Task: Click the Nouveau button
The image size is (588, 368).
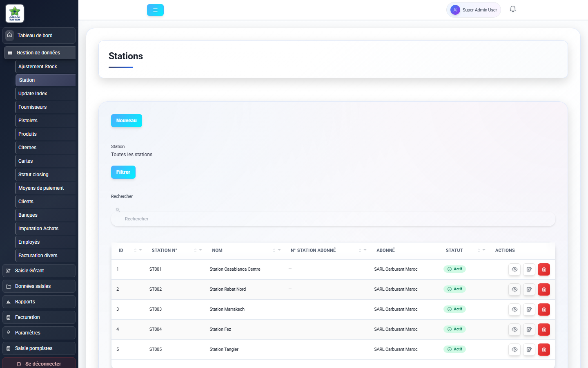Action: [x=127, y=121]
